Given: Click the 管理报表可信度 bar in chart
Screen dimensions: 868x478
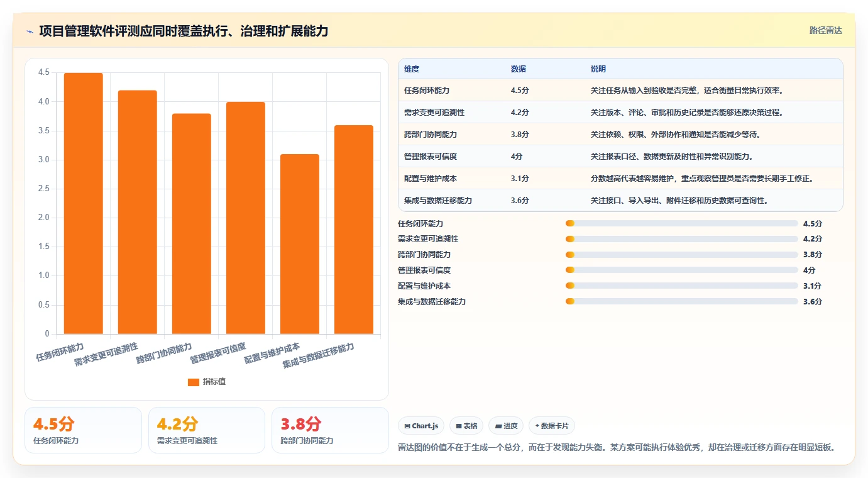Looking at the screenshot, I should (246, 218).
